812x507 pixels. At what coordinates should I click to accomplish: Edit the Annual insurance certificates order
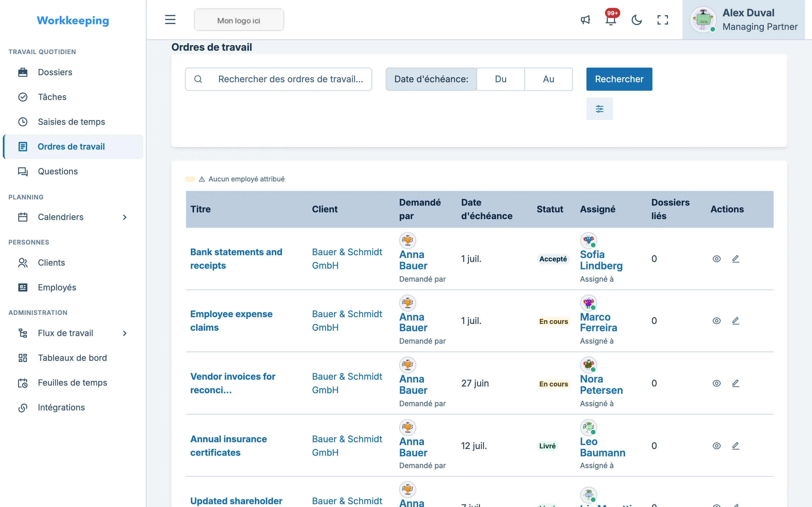click(736, 446)
